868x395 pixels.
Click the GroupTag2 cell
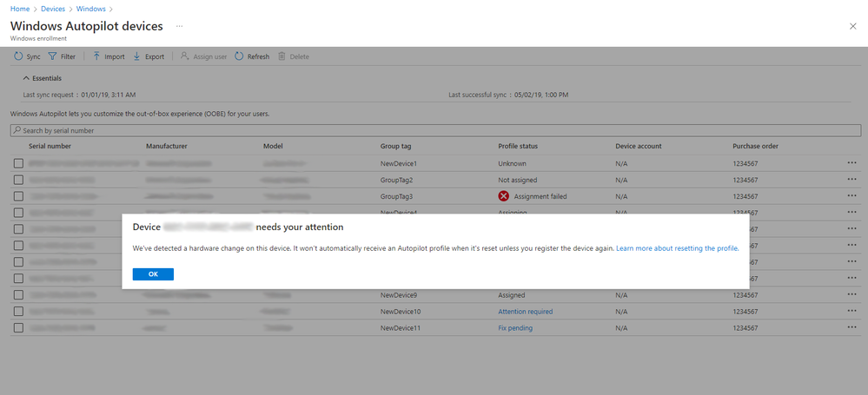pyautogui.click(x=396, y=180)
